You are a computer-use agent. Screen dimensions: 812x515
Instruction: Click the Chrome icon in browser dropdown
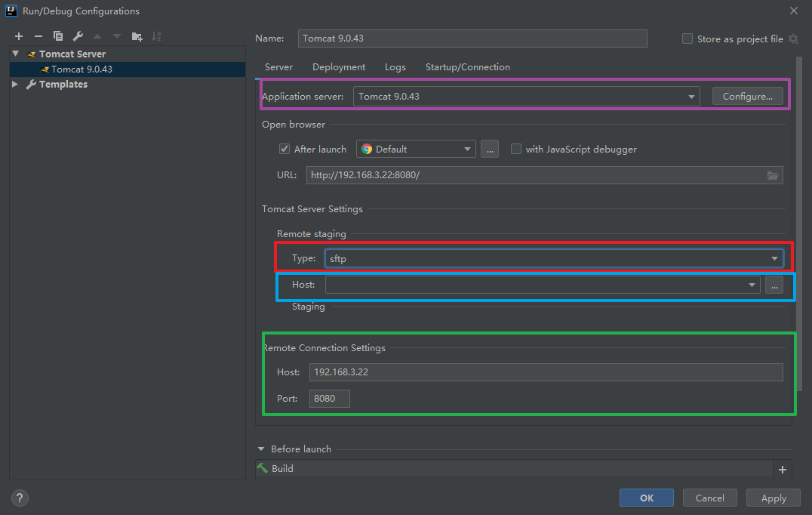[x=367, y=150]
